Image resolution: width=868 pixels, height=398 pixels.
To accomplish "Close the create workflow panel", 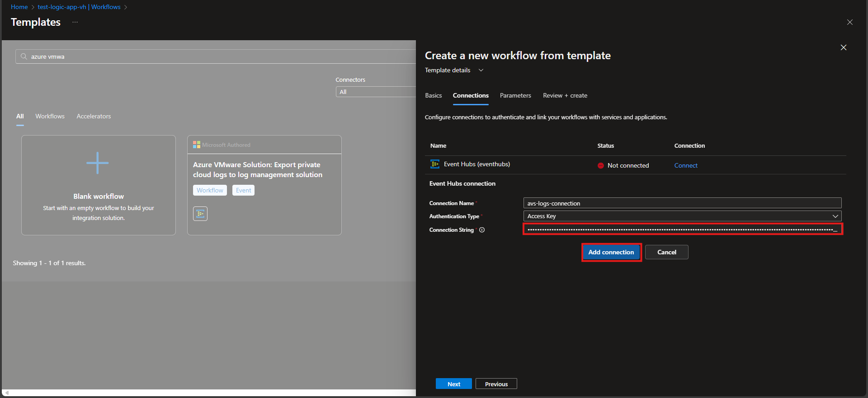I will tap(843, 47).
